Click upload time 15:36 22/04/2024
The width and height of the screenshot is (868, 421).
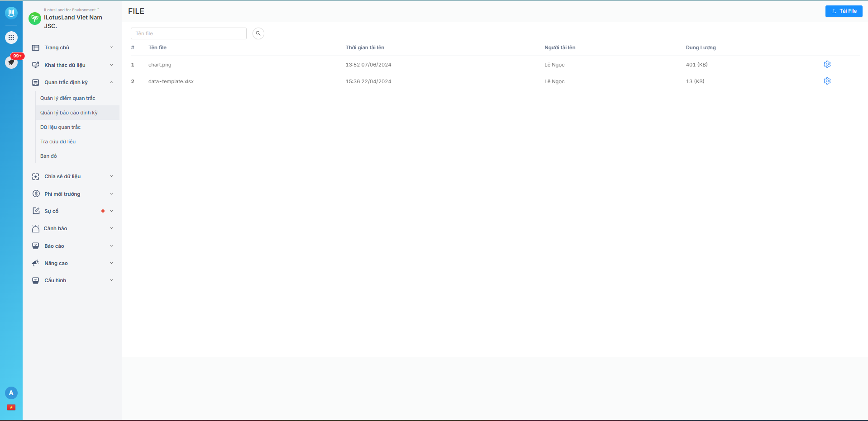pos(368,81)
